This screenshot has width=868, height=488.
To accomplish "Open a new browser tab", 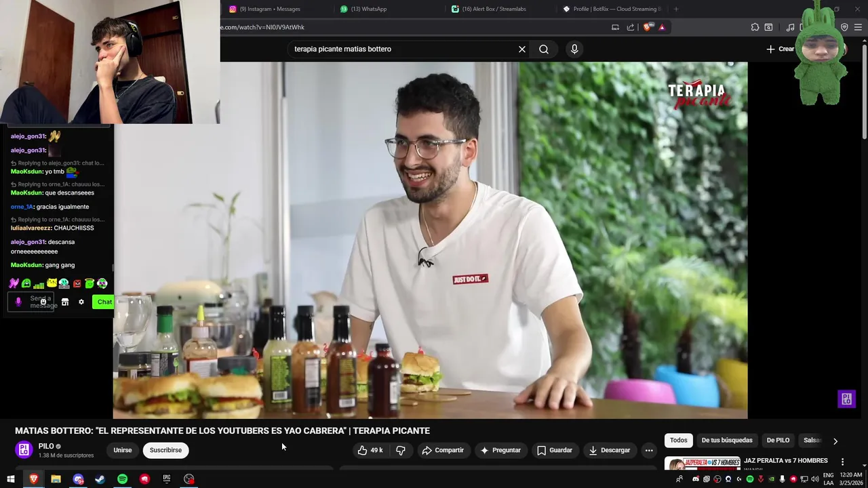I will [x=676, y=9].
